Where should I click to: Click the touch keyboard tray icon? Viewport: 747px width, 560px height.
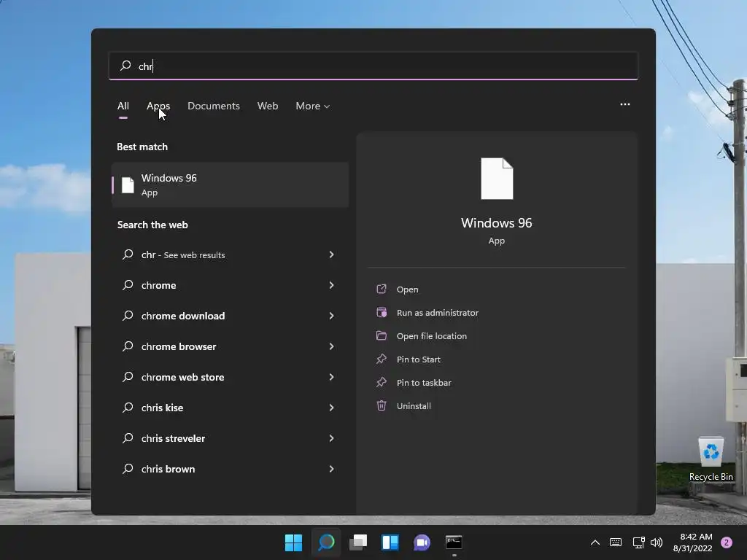pos(616,542)
